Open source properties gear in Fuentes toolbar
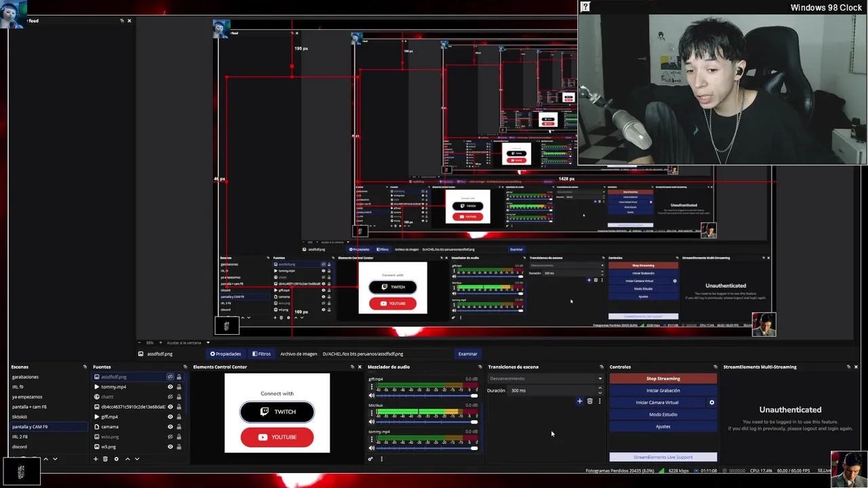The width and height of the screenshot is (868, 488). 116,459
